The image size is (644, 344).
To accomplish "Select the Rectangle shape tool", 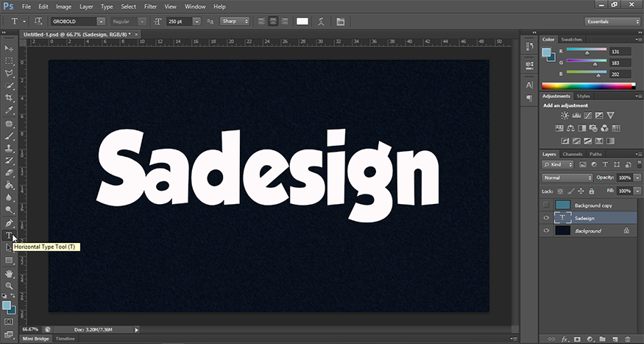I will tap(9, 261).
